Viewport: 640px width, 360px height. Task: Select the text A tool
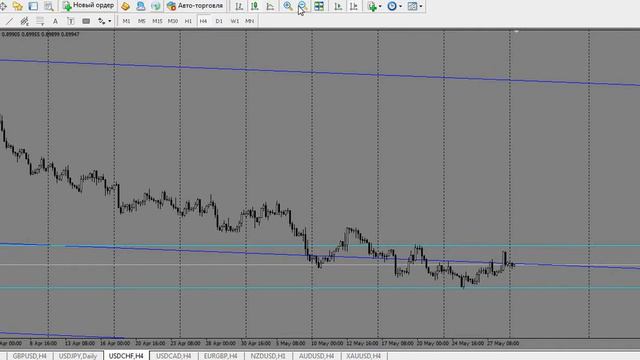[x=55, y=21]
